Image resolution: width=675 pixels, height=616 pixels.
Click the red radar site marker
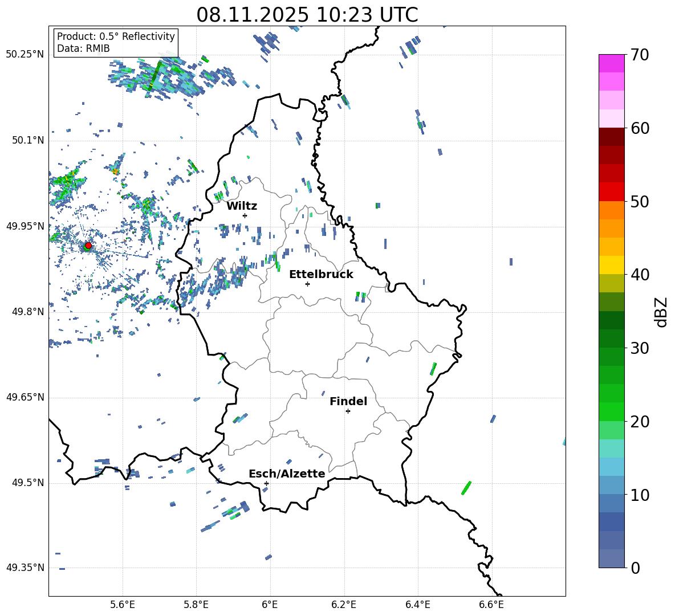click(x=88, y=246)
